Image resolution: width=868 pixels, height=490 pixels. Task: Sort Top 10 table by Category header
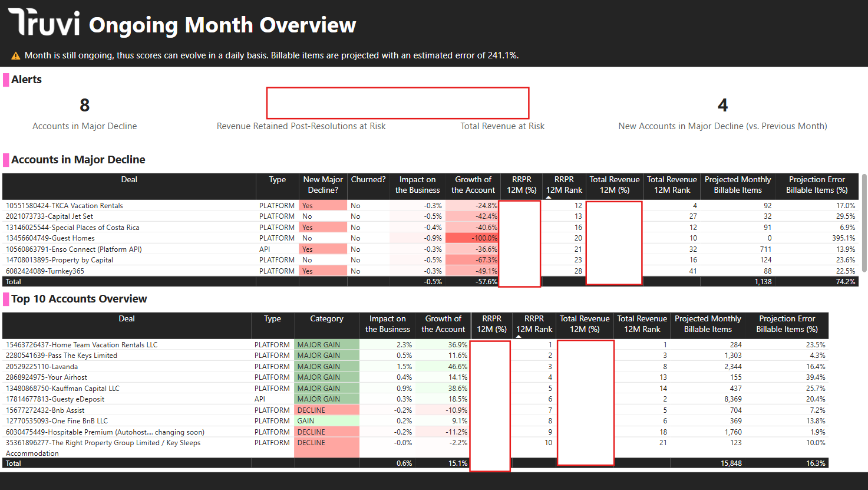[326, 319]
